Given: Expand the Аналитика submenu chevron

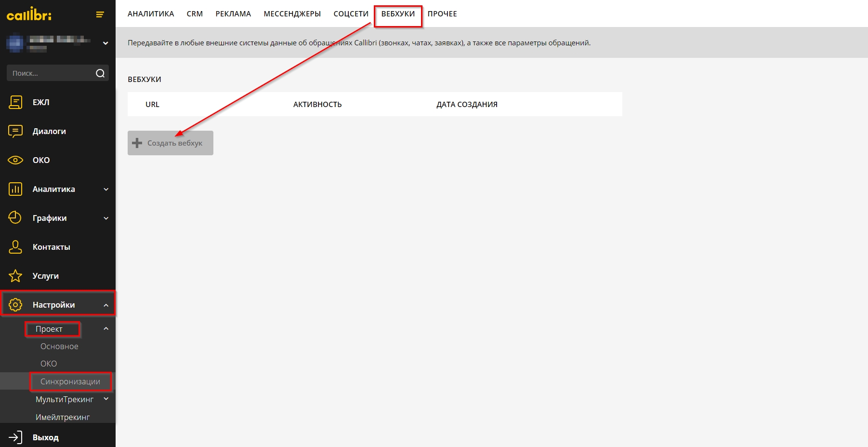Looking at the screenshot, I should (106, 190).
